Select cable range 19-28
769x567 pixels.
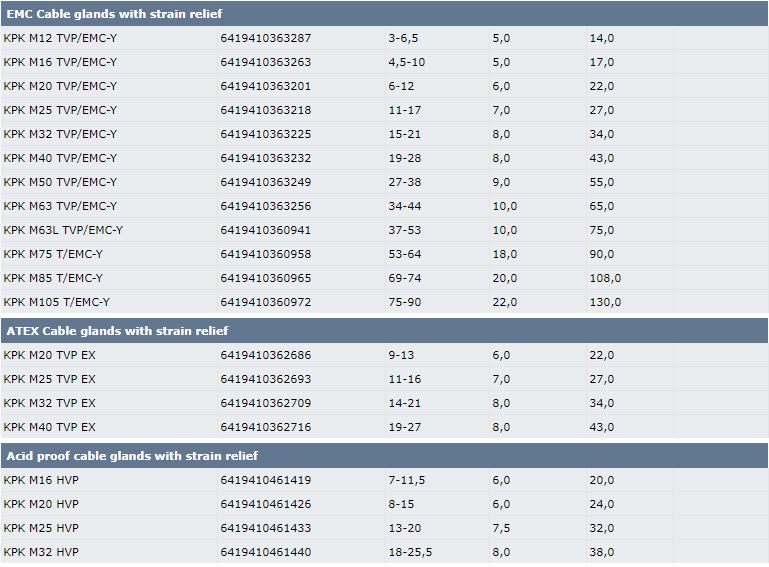point(405,158)
